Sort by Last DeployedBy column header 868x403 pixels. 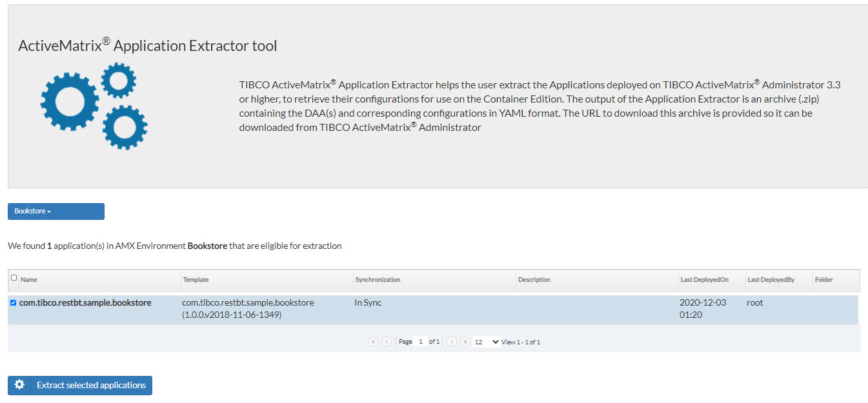pyautogui.click(x=780, y=280)
